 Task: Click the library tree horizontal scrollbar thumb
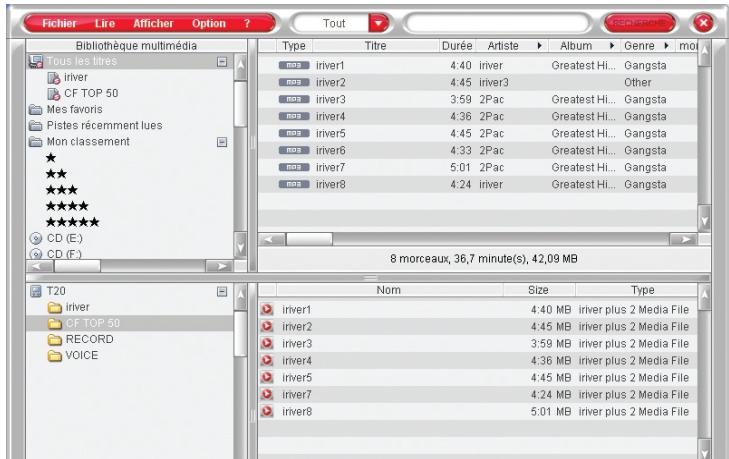tap(77, 266)
